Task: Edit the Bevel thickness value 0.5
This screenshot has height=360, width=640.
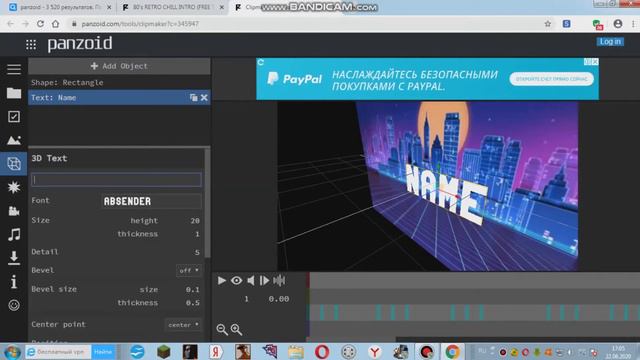Action: click(x=193, y=303)
